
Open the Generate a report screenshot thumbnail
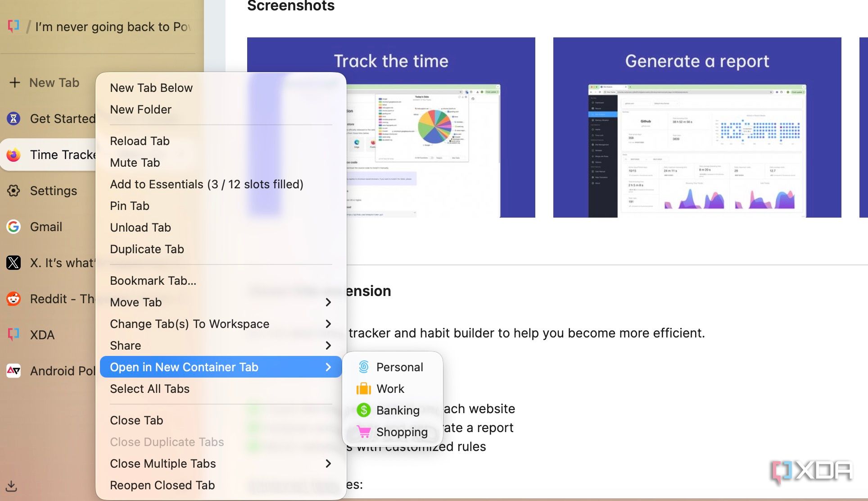coord(697,128)
